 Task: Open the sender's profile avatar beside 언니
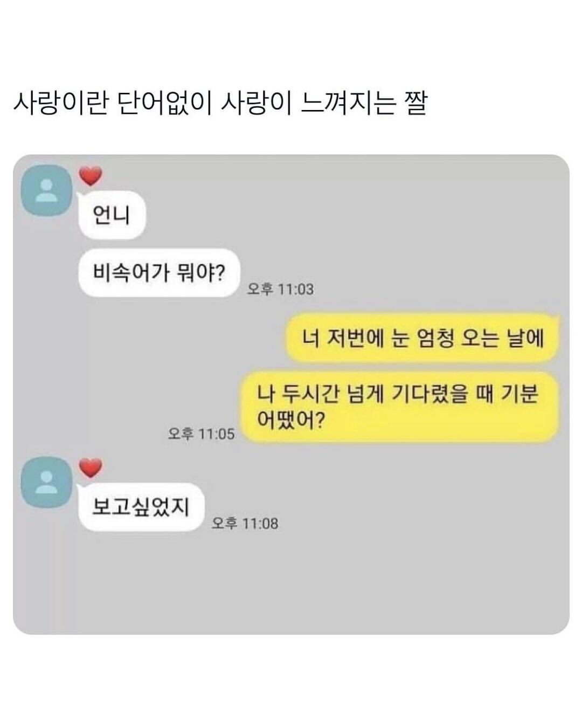click(x=46, y=190)
